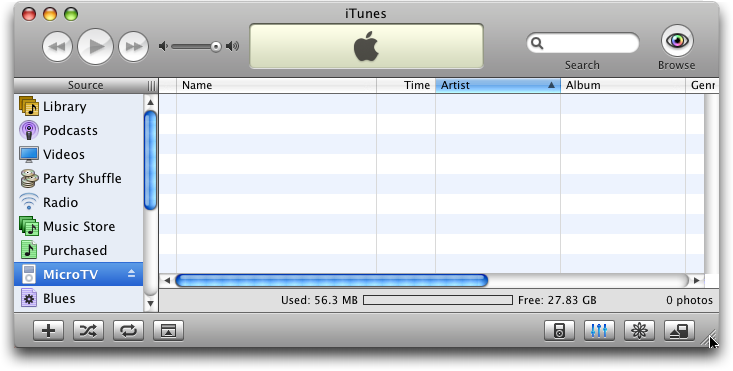Skip to previous track with rewind button

click(x=57, y=46)
